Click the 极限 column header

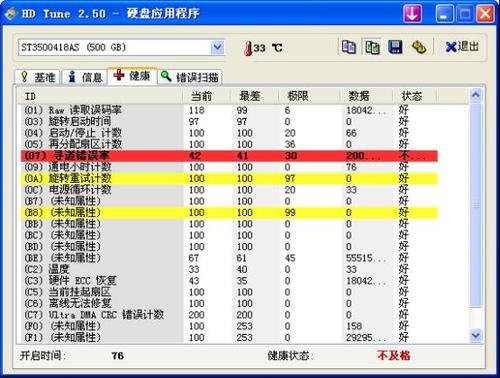(309, 96)
